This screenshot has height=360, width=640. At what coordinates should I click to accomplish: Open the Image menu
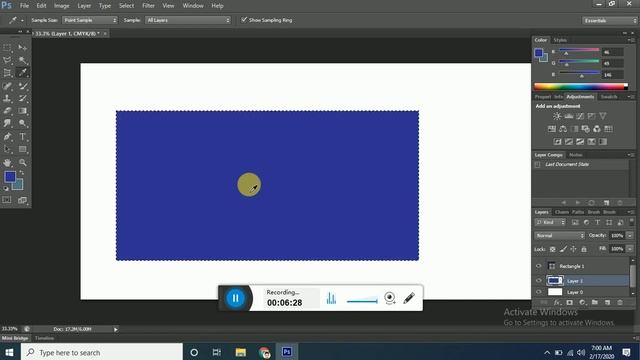tap(62, 6)
